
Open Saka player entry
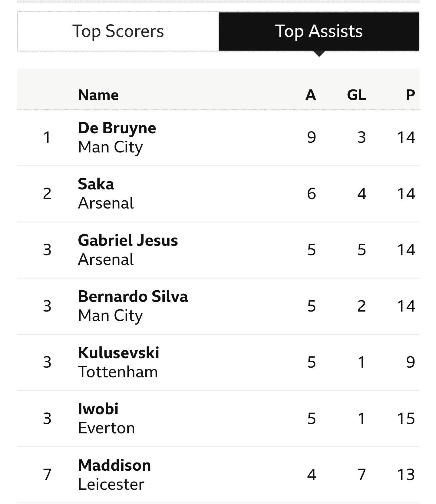pos(96,184)
